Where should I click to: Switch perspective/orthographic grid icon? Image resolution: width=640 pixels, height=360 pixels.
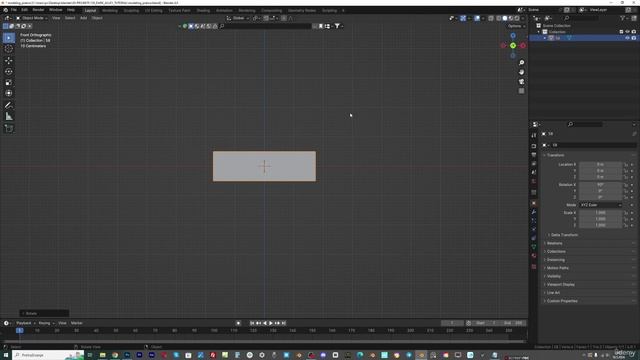pos(521,91)
